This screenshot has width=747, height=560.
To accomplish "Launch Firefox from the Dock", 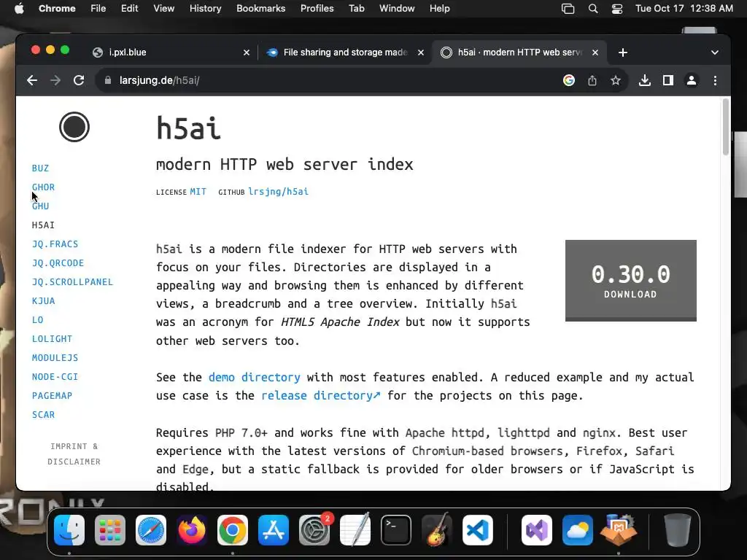I will coord(192,530).
